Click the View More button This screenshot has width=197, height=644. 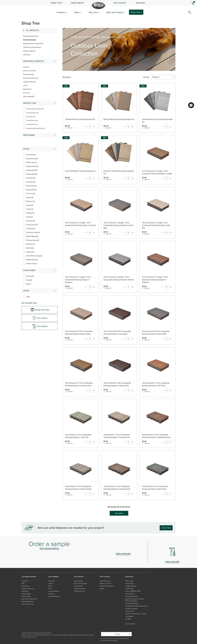click(119, 513)
